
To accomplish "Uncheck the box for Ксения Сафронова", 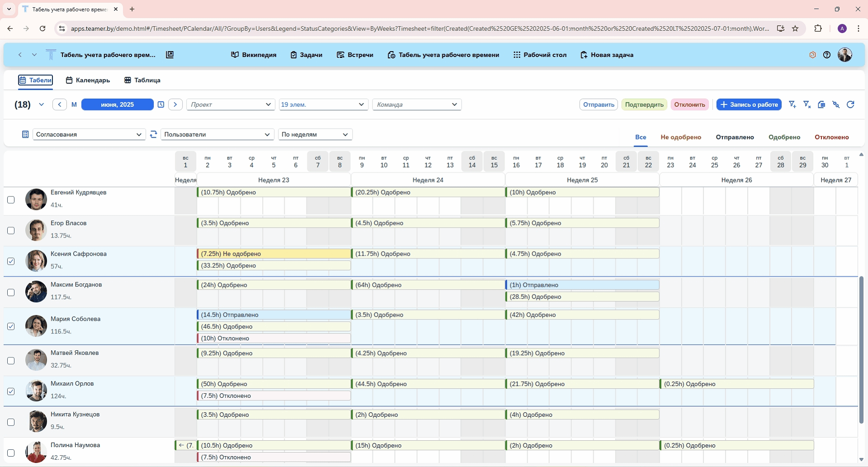I will pyautogui.click(x=11, y=262).
